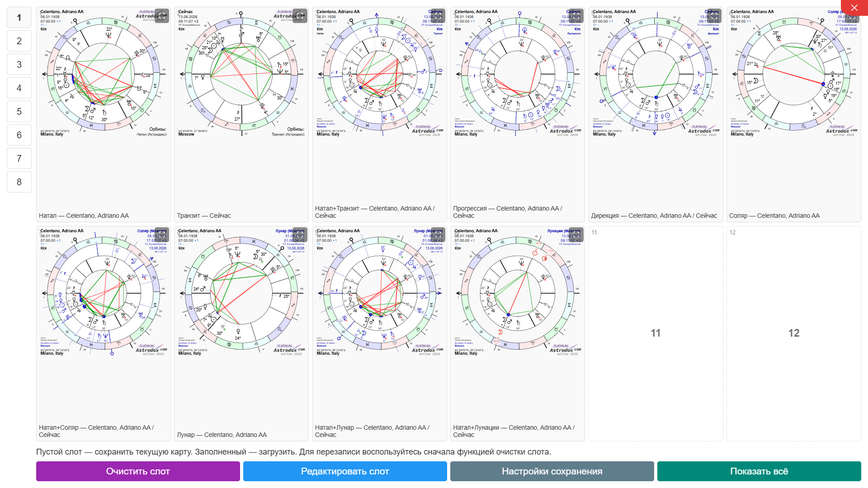This screenshot has width=868, height=488.
Task: Save current chart into empty slot 11
Action: coord(656,333)
